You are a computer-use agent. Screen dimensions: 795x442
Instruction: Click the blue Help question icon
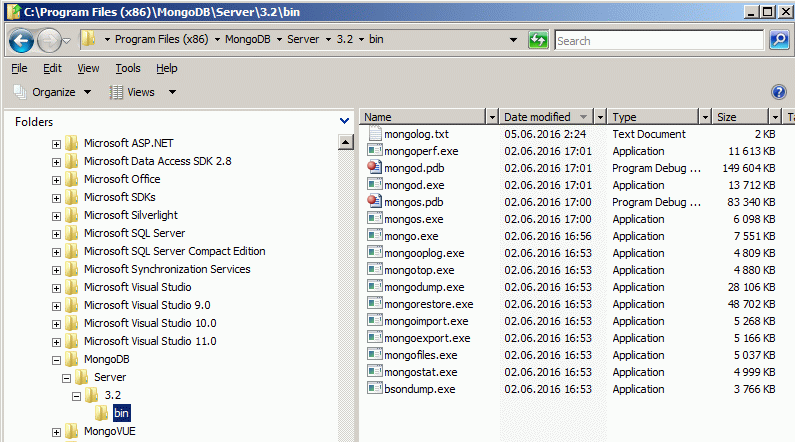[x=779, y=92]
